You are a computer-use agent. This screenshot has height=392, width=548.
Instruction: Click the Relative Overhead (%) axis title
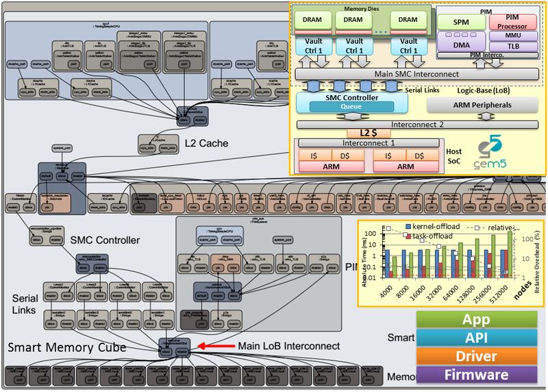tap(537, 262)
